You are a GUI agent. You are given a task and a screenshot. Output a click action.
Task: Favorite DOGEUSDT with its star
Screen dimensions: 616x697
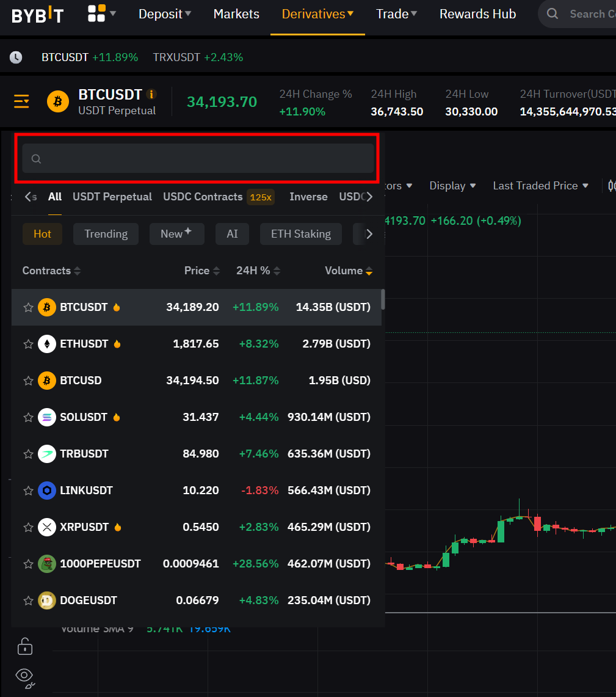point(29,600)
